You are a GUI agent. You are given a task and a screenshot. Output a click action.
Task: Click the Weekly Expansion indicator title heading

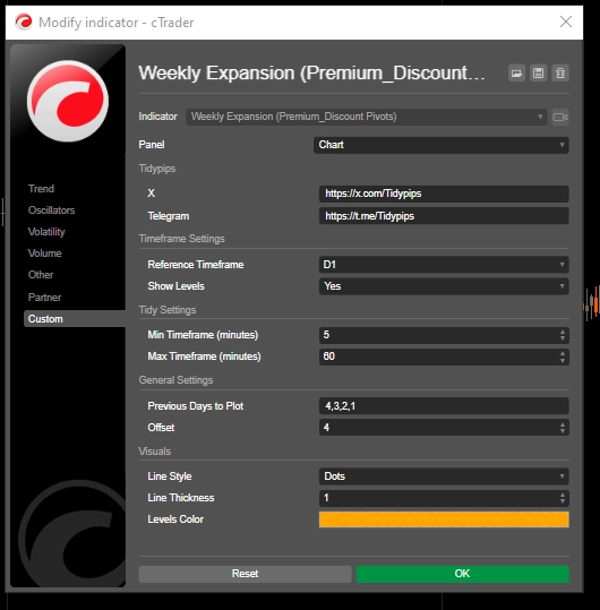click(x=312, y=73)
